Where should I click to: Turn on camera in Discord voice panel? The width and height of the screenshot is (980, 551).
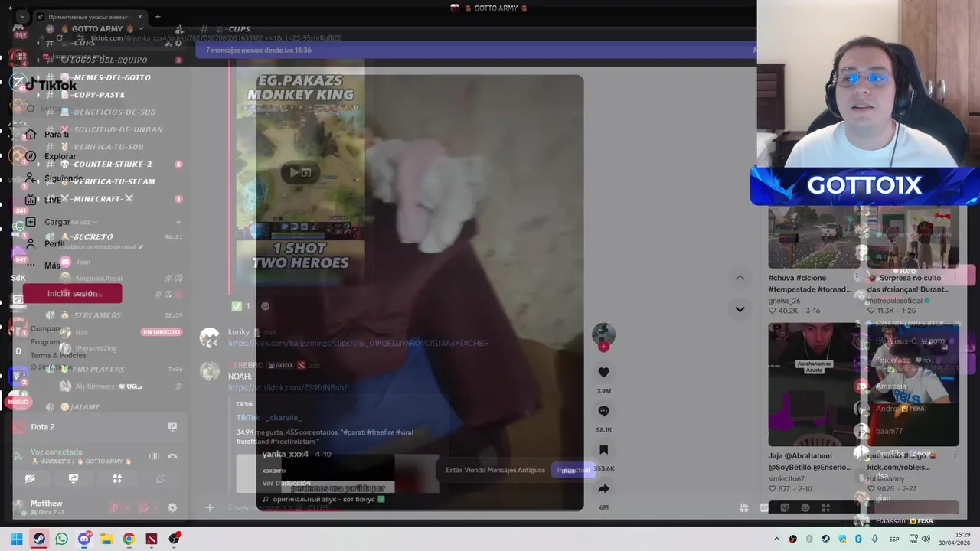click(30, 478)
